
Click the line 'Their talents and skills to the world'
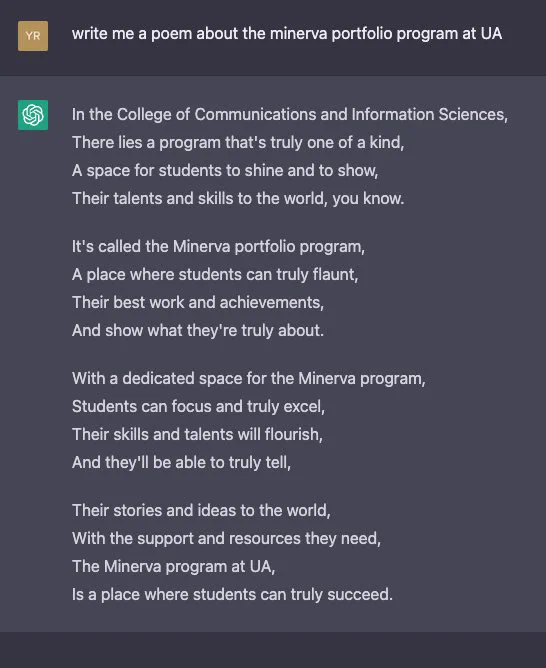pos(238,199)
